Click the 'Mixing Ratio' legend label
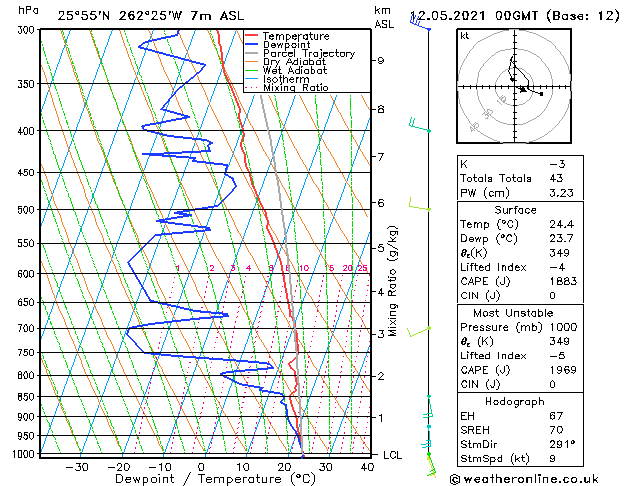629x486 pixels. pyautogui.click(x=296, y=87)
